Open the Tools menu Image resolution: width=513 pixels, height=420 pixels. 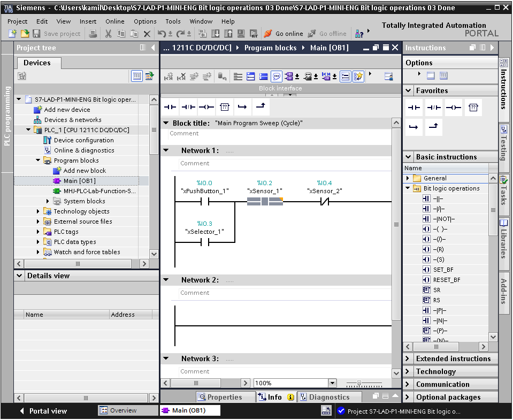click(x=173, y=21)
